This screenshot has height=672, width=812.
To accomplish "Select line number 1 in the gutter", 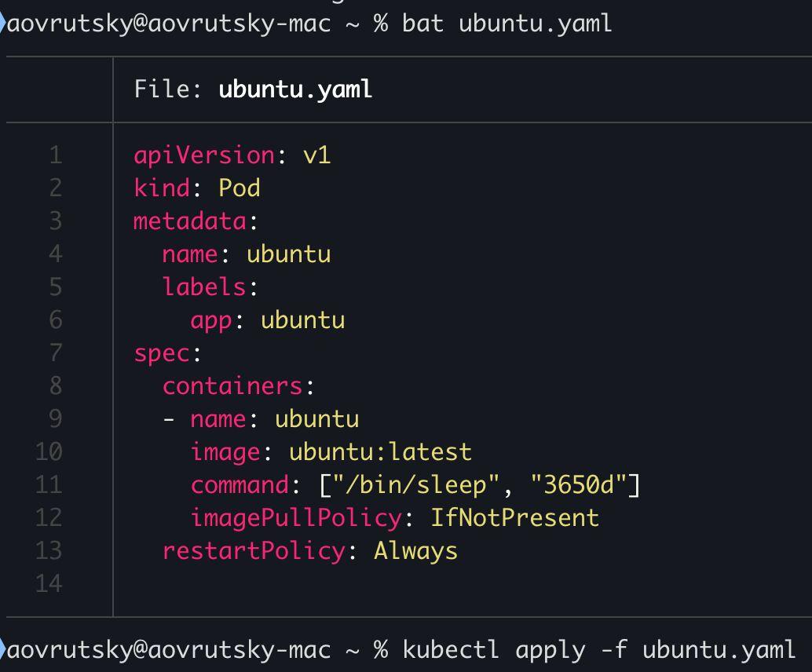I will (55, 155).
